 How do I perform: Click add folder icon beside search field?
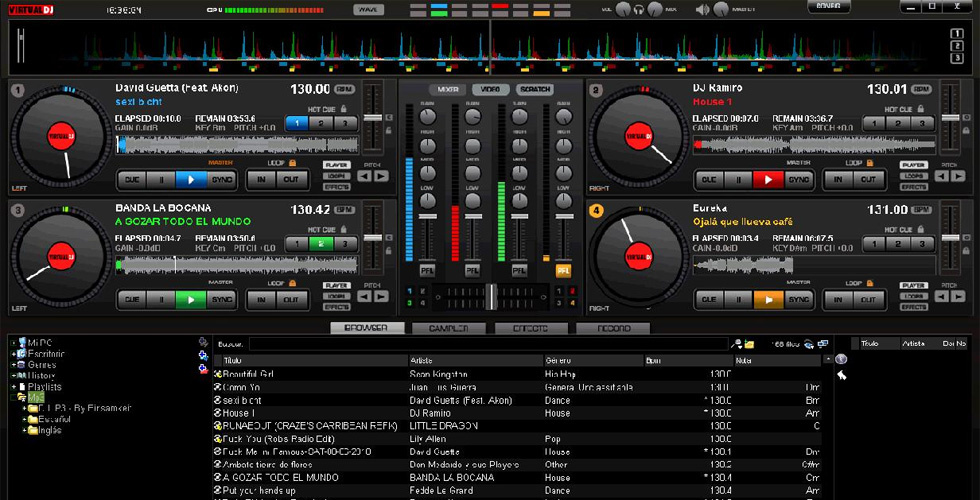click(x=749, y=344)
